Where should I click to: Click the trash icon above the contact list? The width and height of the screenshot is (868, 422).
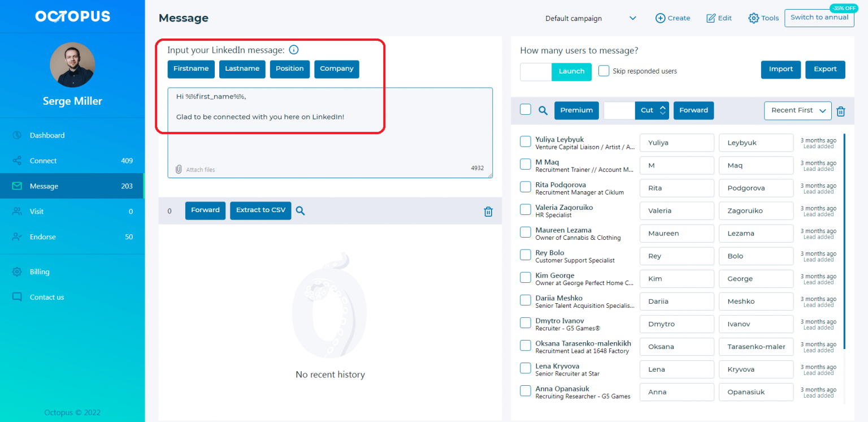841,111
